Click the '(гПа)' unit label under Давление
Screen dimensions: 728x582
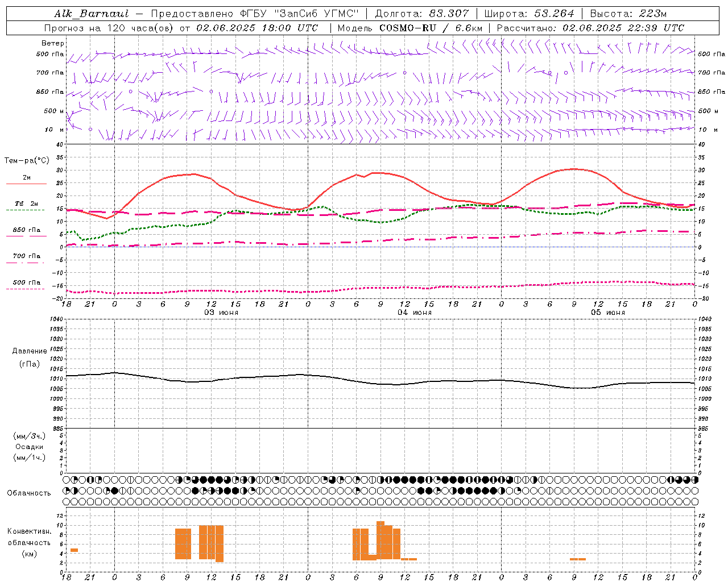pyautogui.click(x=30, y=364)
